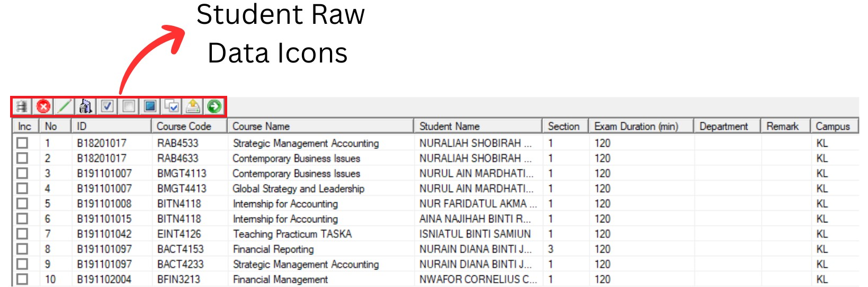Click the empty uncheck-all box toolbar icon
Image resolution: width=868 pixels, height=287 pixels.
click(x=128, y=106)
